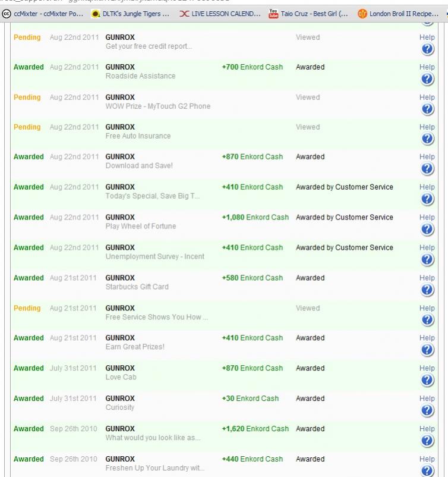Click help icon for What would you look like
The height and width of the screenshot is (477, 448).
tap(427, 441)
